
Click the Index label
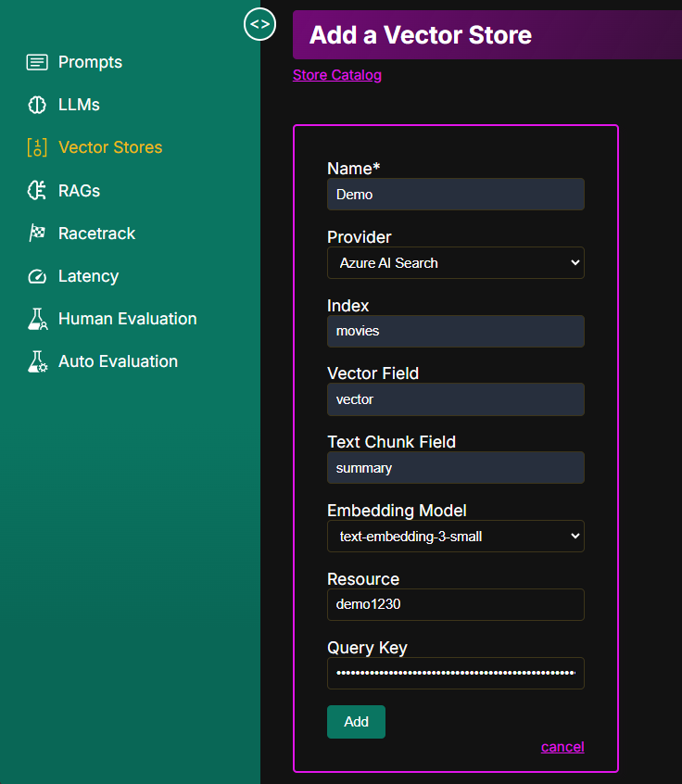[x=348, y=306]
